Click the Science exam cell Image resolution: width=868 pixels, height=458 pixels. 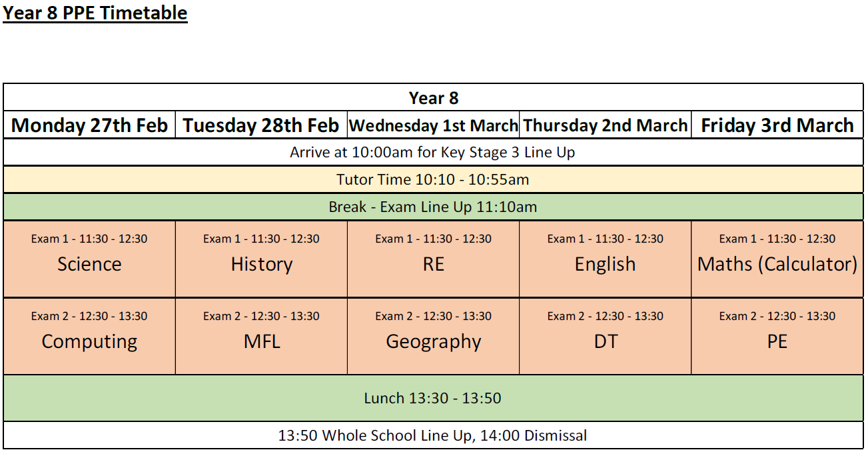click(89, 259)
